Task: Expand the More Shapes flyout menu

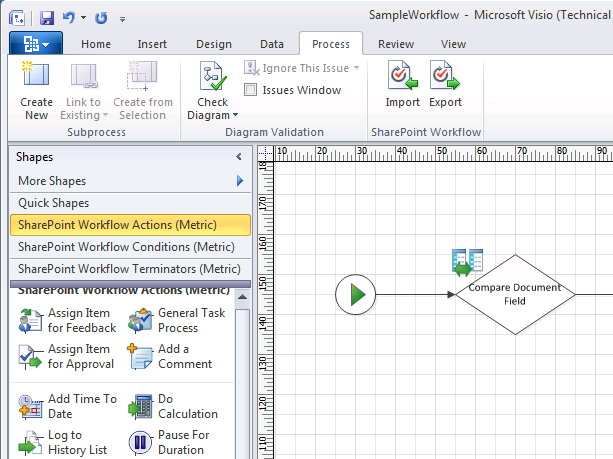Action: (239, 181)
